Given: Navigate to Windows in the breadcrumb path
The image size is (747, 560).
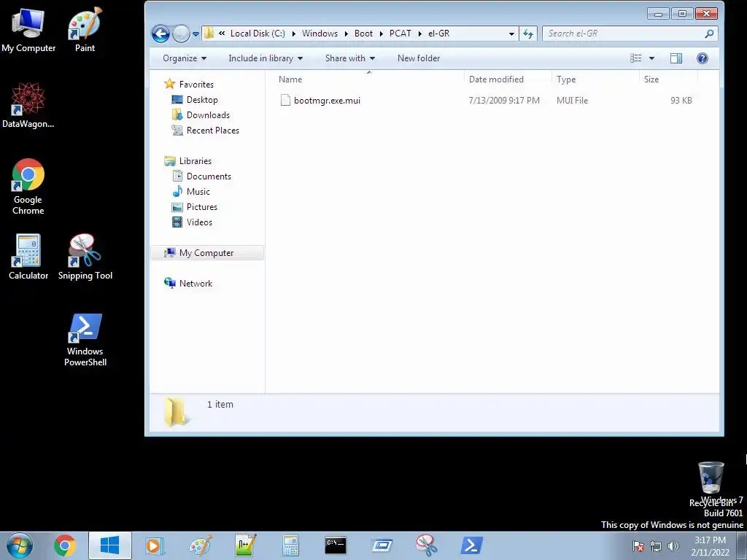Looking at the screenshot, I should (x=320, y=34).
